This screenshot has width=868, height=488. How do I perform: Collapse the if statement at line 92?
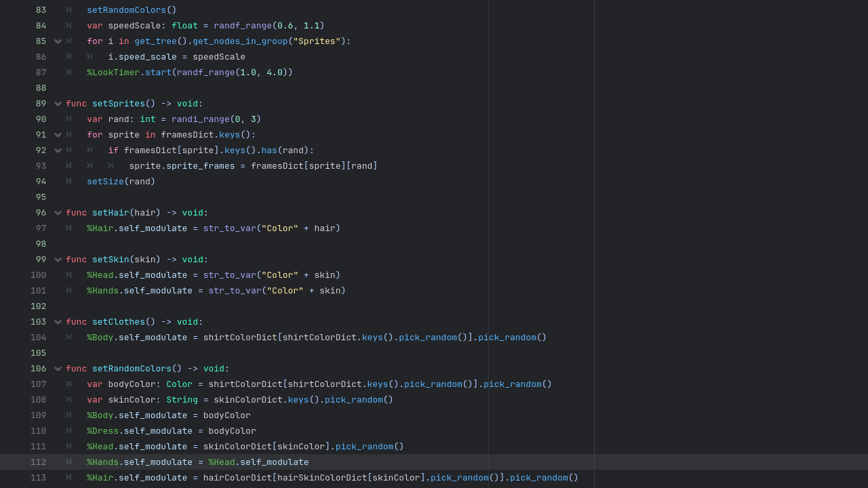(x=58, y=150)
